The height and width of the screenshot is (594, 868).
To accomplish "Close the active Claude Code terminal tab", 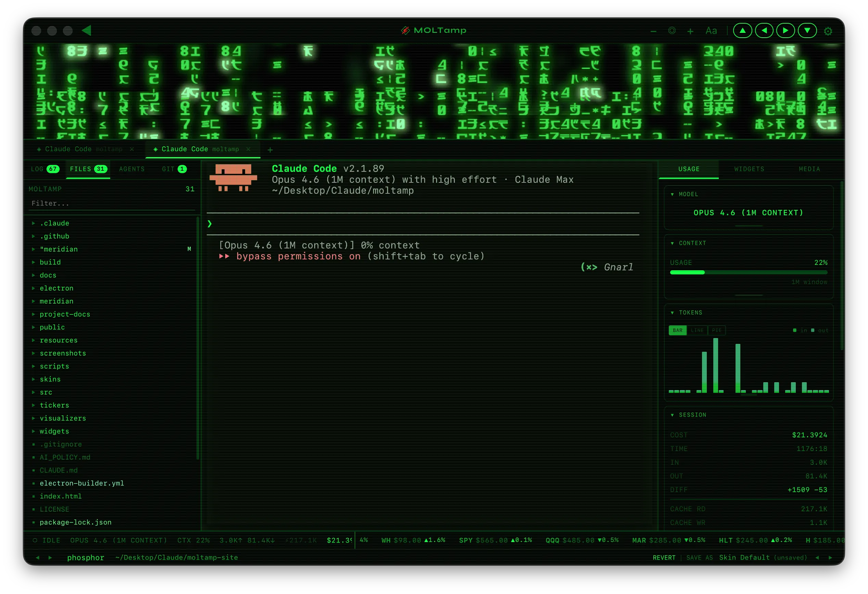I will point(248,149).
